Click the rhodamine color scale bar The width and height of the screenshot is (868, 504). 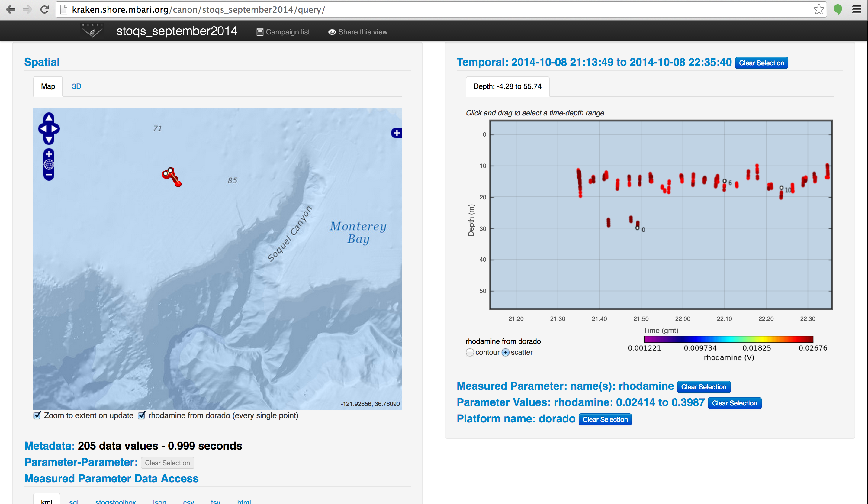click(728, 339)
